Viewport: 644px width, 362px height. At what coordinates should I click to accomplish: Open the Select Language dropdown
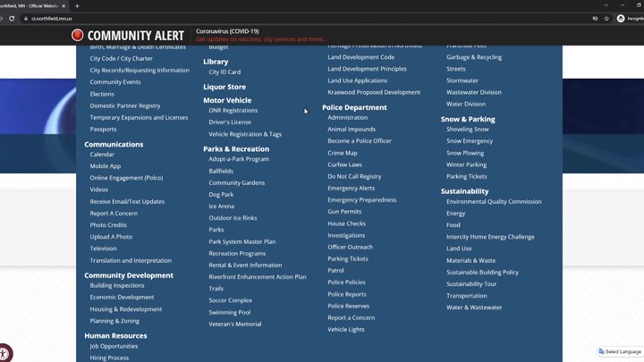tap(620, 352)
